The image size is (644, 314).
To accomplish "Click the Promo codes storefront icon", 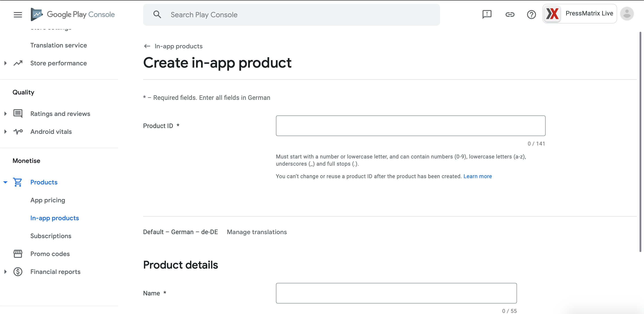I will pos(18,253).
